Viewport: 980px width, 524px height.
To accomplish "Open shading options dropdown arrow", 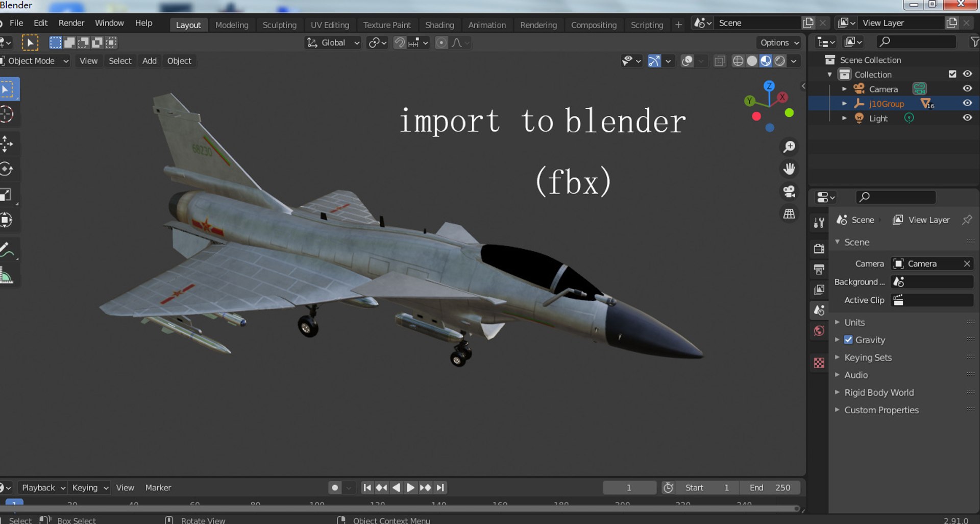I will coord(794,61).
